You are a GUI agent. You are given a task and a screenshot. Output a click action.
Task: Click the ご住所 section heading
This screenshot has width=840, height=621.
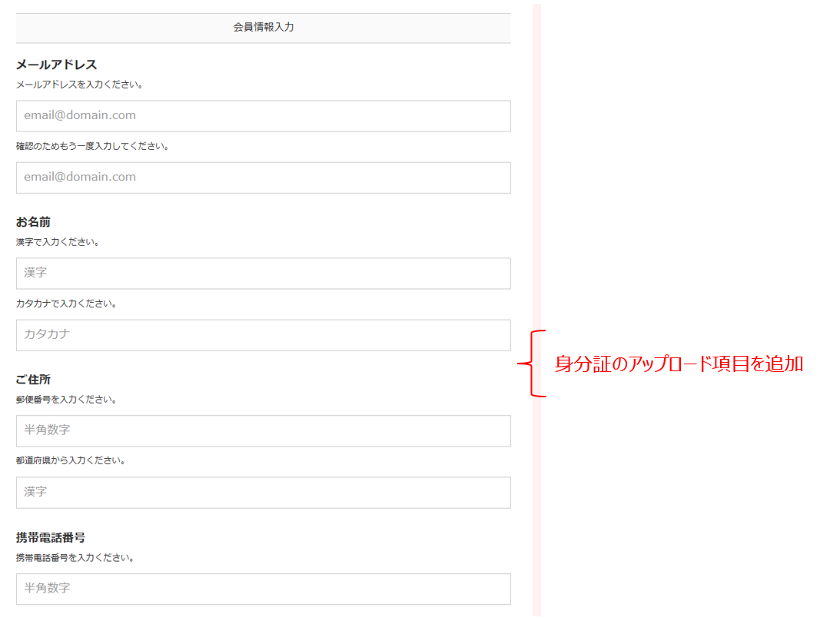coord(33,380)
